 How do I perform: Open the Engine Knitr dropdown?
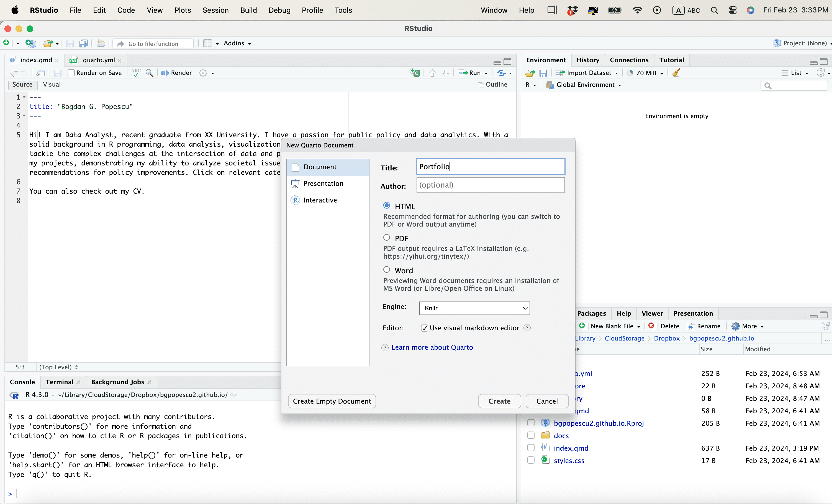(474, 308)
